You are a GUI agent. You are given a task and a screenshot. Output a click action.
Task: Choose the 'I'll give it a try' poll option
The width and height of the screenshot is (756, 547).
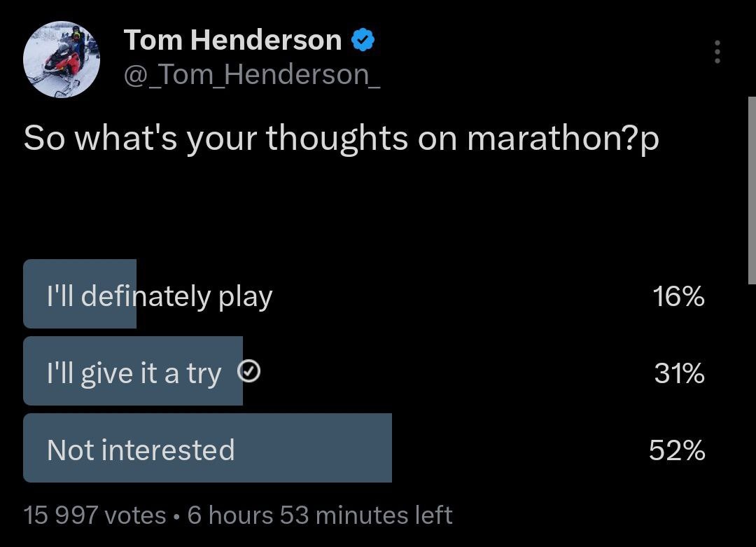(134, 373)
